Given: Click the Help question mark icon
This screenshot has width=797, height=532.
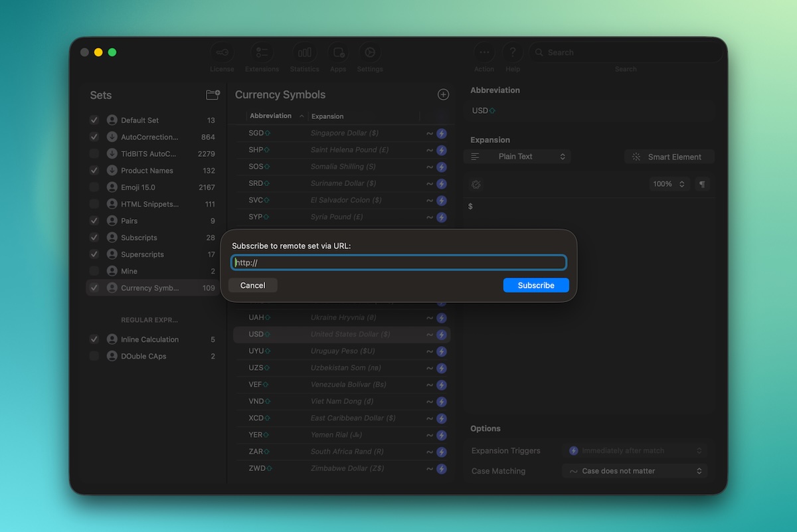Looking at the screenshot, I should (512, 53).
